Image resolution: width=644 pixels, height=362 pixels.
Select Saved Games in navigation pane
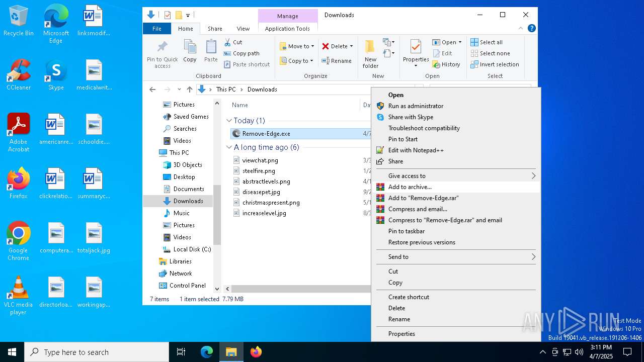point(191,117)
